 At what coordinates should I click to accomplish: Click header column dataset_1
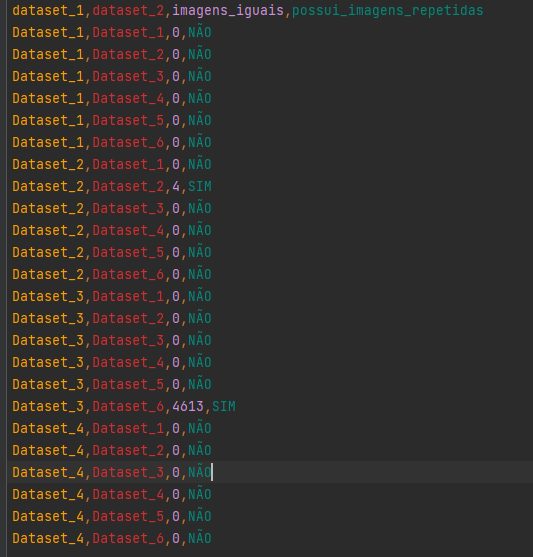pos(48,11)
